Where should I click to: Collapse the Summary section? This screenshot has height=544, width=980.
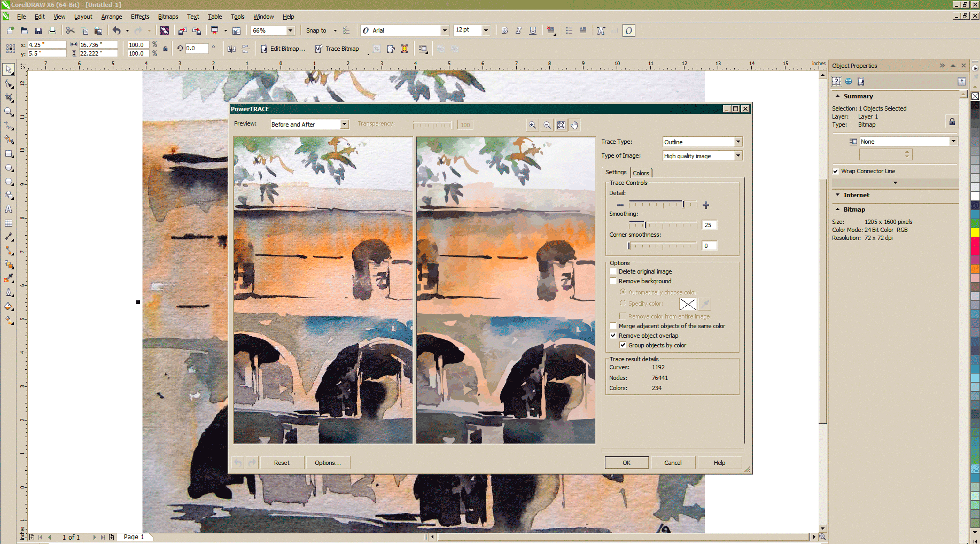point(837,96)
